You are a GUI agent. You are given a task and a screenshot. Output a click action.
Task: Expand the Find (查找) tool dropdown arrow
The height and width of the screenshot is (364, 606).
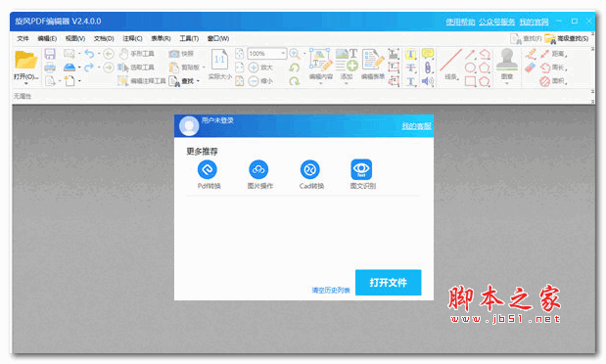pyautogui.click(x=198, y=81)
